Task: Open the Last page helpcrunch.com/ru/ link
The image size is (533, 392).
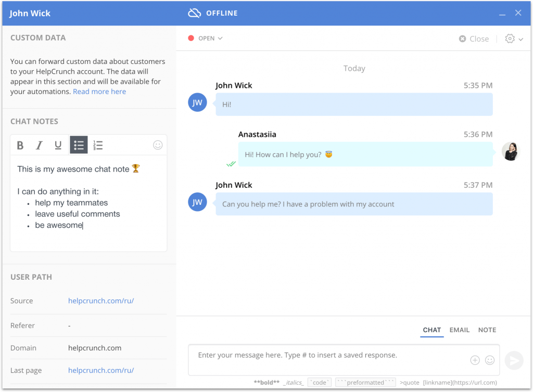Action: [101, 371]
